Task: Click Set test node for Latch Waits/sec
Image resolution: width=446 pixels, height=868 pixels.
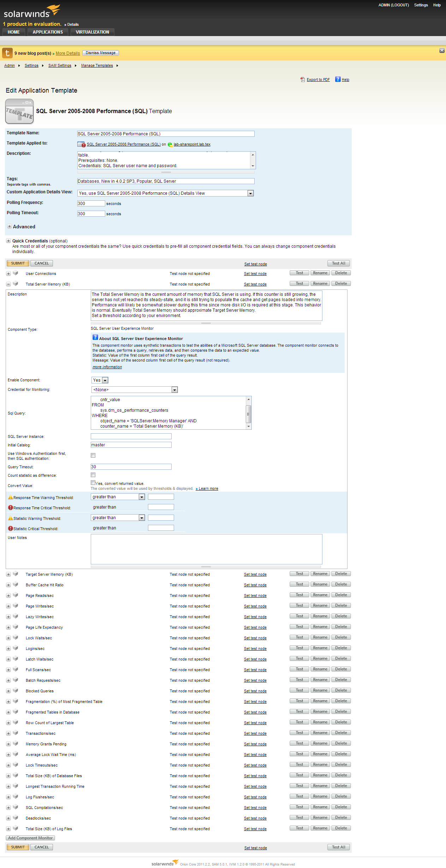Action: point(255,659)
